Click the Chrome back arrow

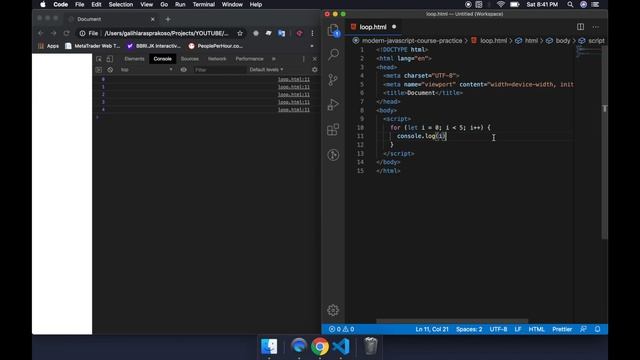pos(40,33)
